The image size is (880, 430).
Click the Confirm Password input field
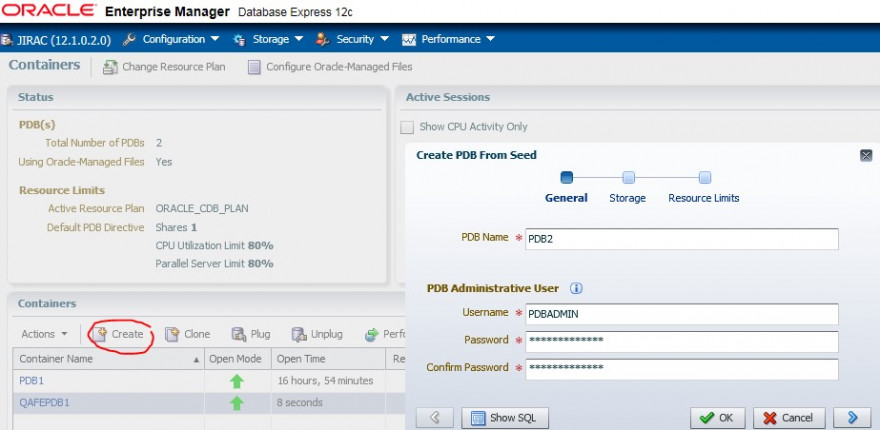coord(682,369)
